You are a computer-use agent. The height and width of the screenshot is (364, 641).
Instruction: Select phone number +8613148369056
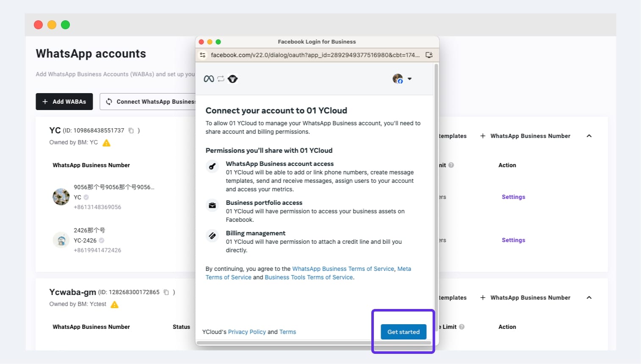[x=97, y=207]
